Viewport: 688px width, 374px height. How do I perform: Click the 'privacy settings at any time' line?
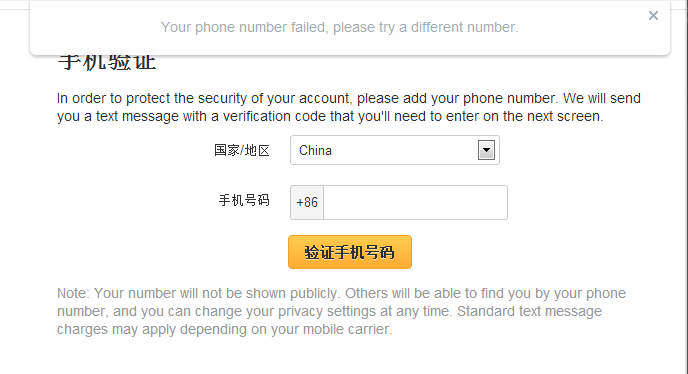329,311
